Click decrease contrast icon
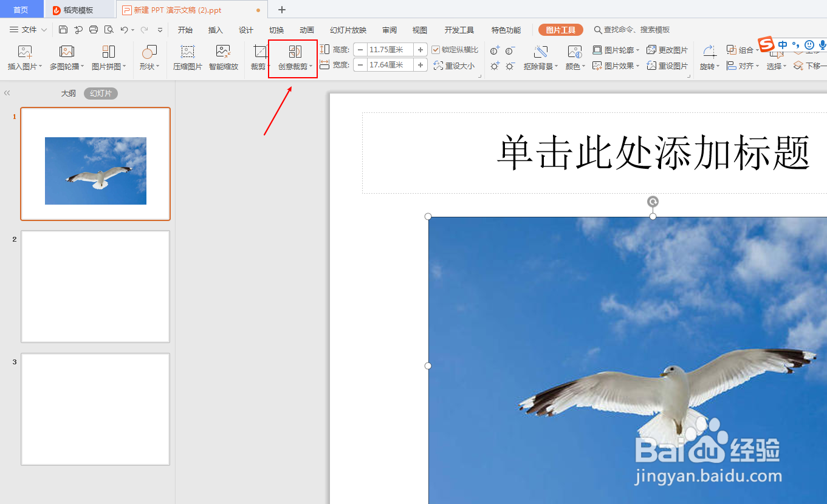This screenshot has height=504, width=827. 510,50
